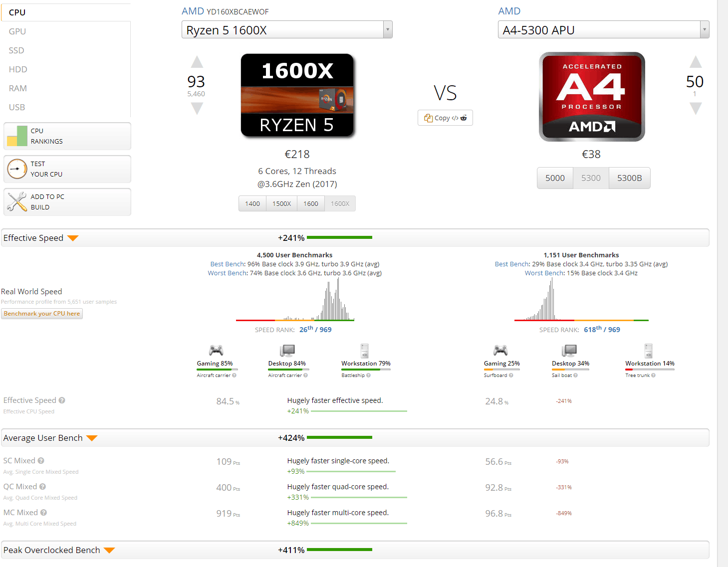Click the Ryzen Worst Bench link
This screenshot has height=567, width=728.
click(228, 273)
